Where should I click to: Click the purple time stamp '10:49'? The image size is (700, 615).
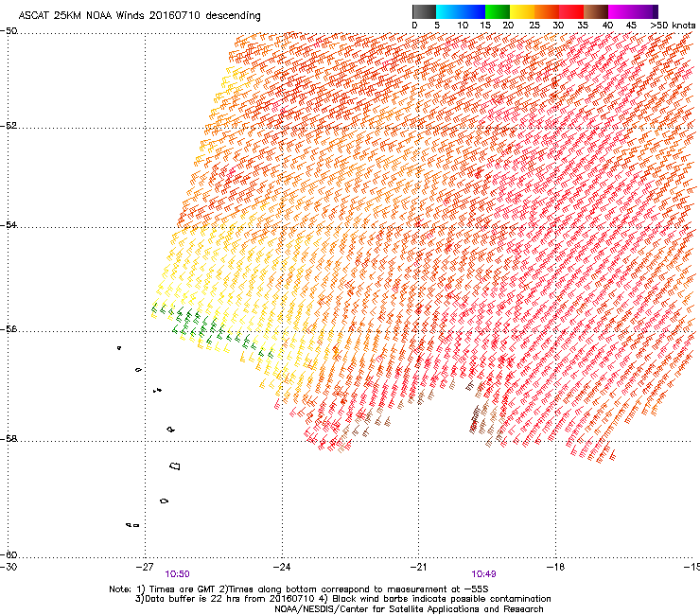[x=484, y=574]
